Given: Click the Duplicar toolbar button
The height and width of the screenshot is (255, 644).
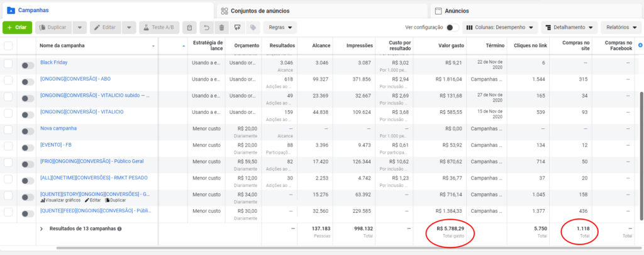Looking at the screenshot, I should point(54,28).
